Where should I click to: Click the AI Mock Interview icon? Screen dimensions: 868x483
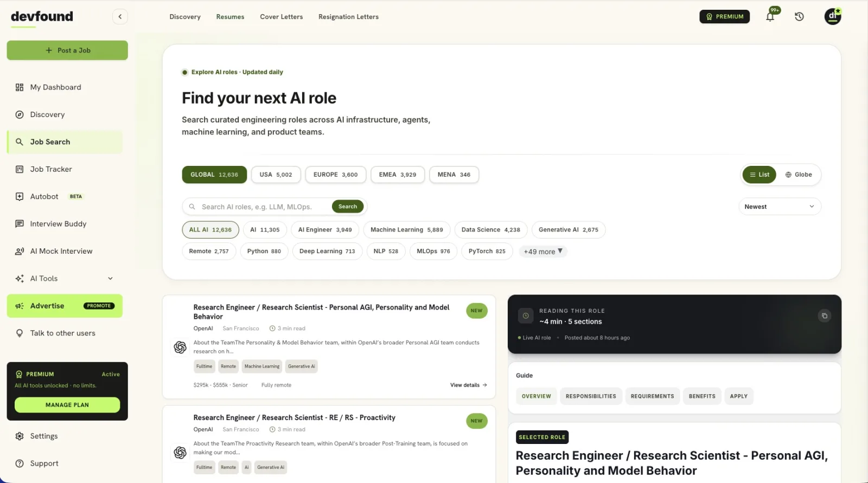[20, 251]
